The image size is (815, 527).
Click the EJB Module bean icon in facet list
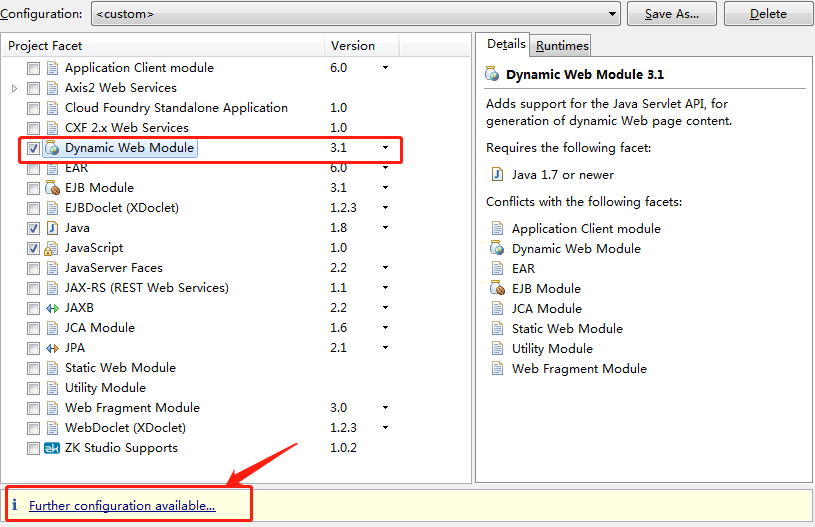(52, 188)
